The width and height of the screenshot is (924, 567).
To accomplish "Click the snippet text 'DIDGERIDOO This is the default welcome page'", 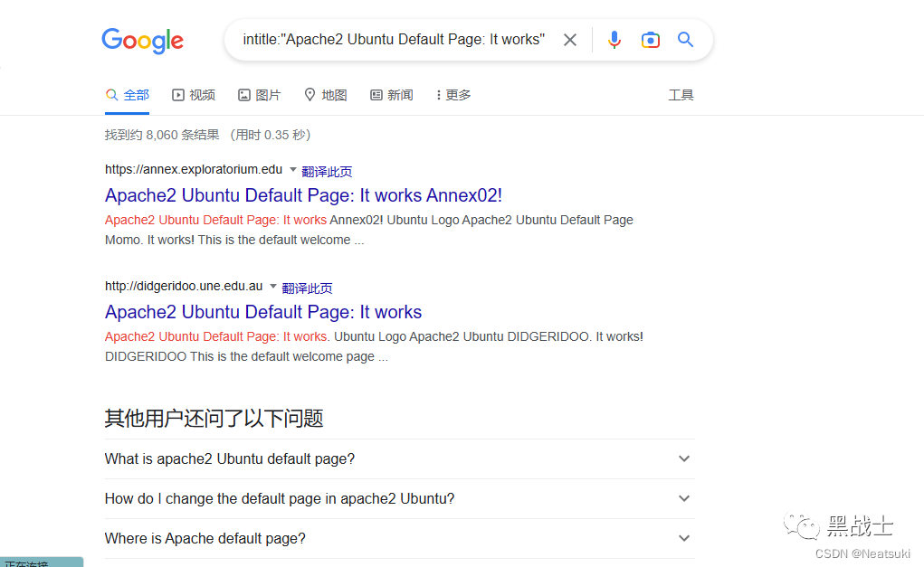I will point(246,356).
